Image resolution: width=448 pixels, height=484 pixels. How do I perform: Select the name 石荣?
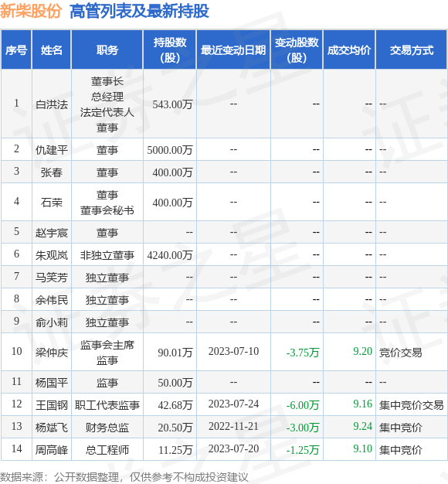52,203
